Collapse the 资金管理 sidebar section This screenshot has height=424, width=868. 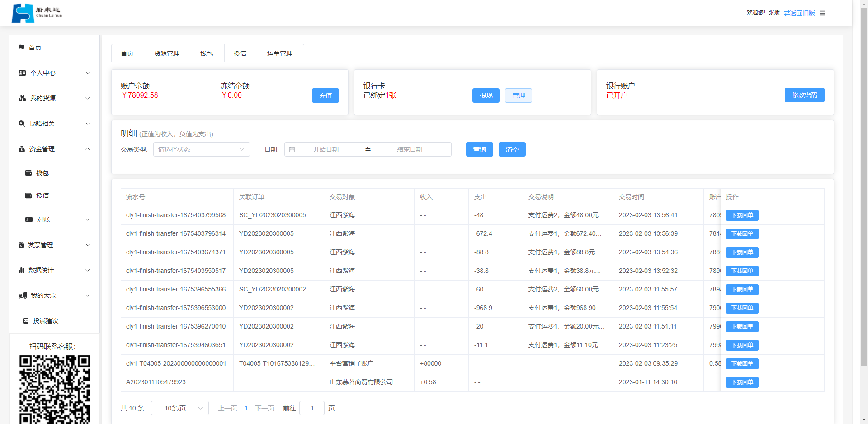click(88, 149)
